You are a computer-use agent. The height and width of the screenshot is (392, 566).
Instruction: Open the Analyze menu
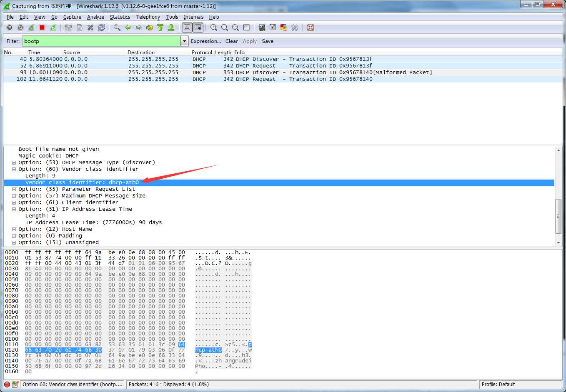95,17
